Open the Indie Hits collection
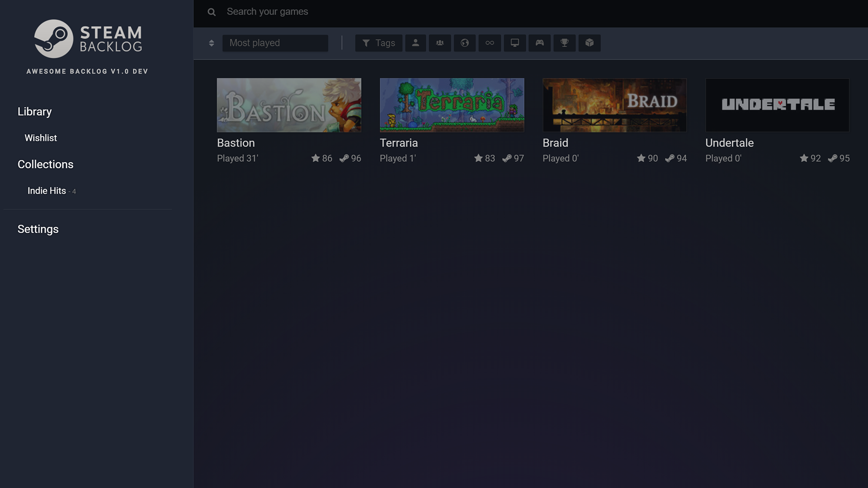Image resolution: width=868 pixels, height=488 pixels. click(x=47, y=191)
